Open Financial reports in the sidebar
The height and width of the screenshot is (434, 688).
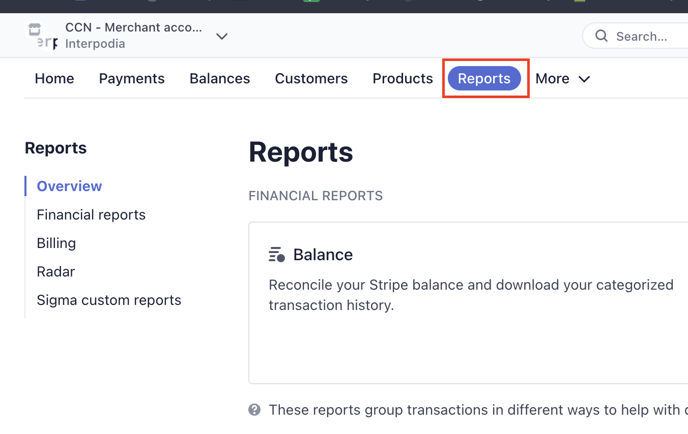(91, 215)
